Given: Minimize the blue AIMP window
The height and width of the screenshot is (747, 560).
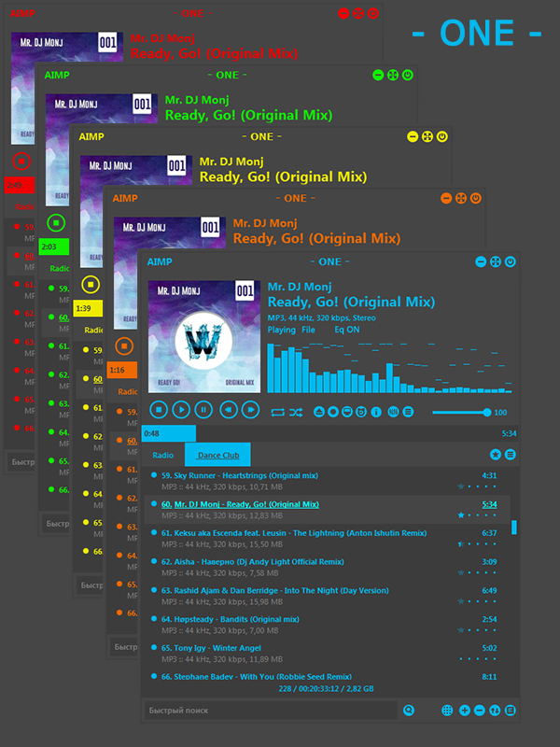Looking at the screenshot, I should [481, 261].
